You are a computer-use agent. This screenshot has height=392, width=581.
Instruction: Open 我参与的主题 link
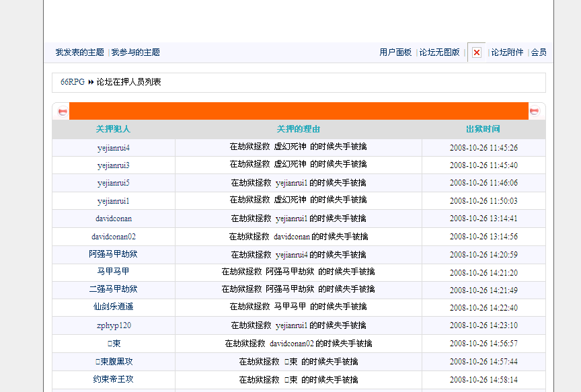click(x=136, y=52)
